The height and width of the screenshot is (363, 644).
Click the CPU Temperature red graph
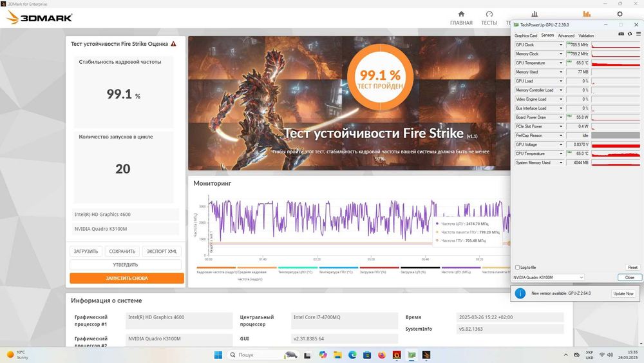pos(616,153)
